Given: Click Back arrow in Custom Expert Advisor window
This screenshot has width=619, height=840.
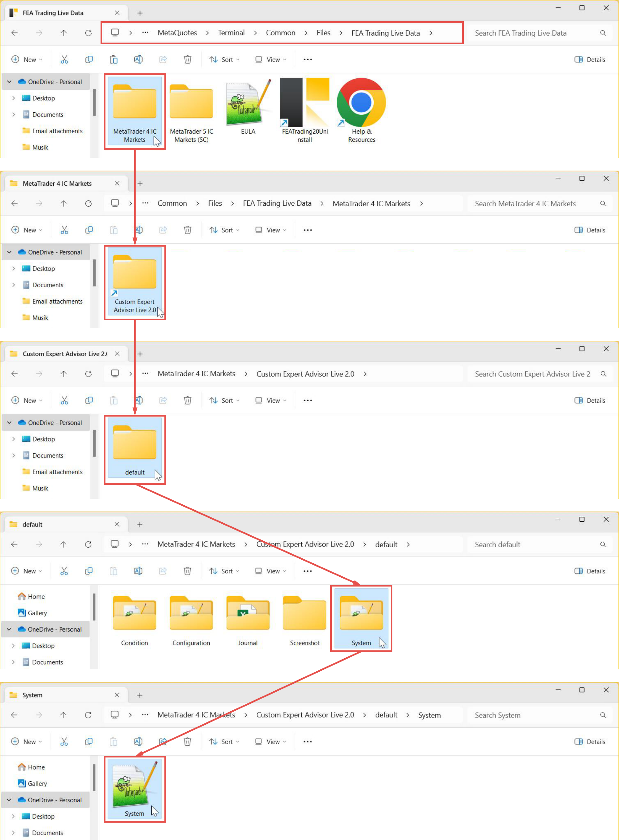Looking at the screenshot, I should pos(15,374).
